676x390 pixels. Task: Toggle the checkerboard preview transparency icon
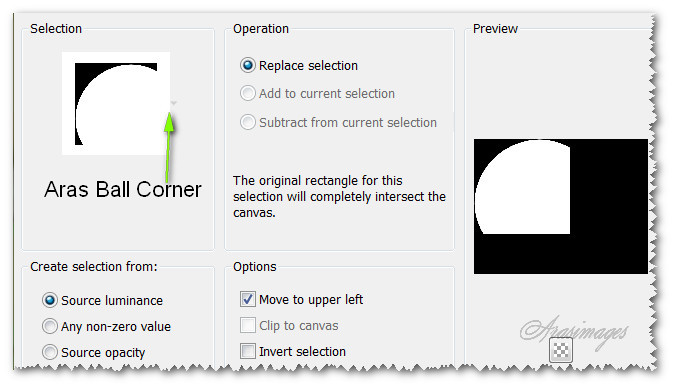[x=561, y=350]
